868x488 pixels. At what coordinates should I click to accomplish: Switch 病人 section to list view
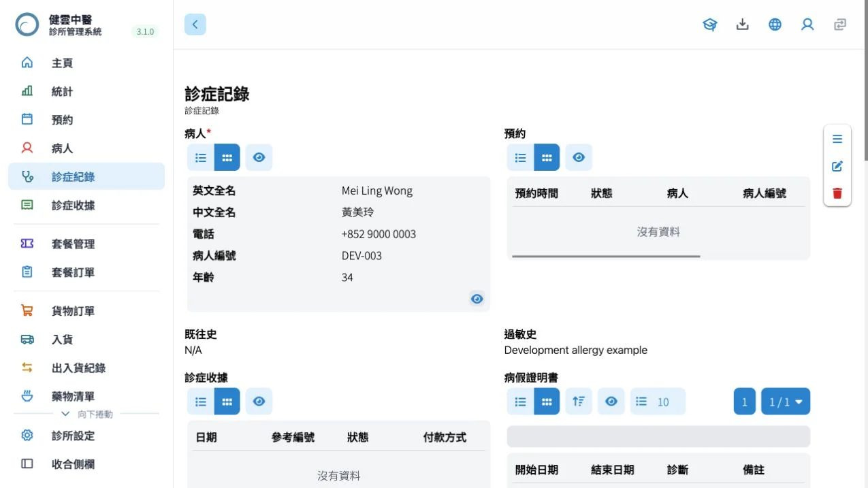click(x=201, y=157)
